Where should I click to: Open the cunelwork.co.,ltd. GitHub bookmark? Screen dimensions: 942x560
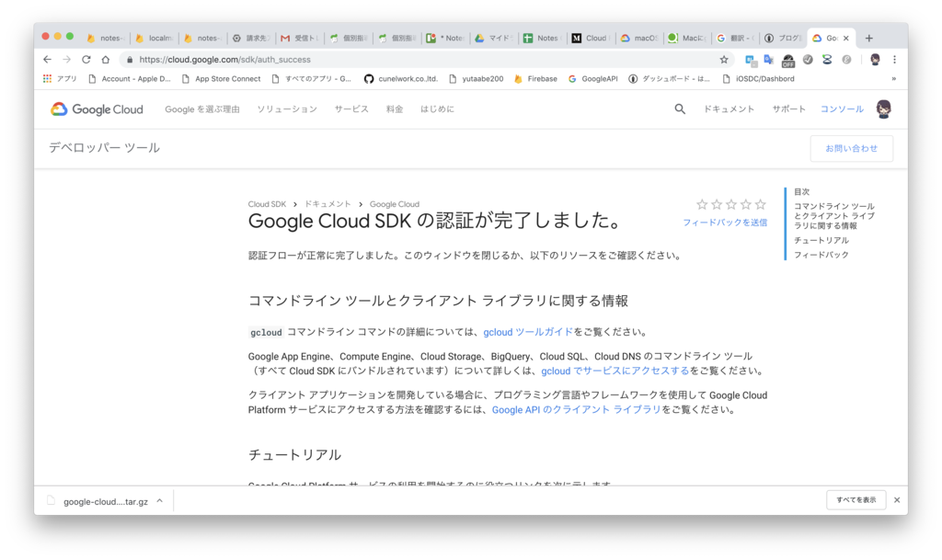pyautogui.click(x=401, y=79)
